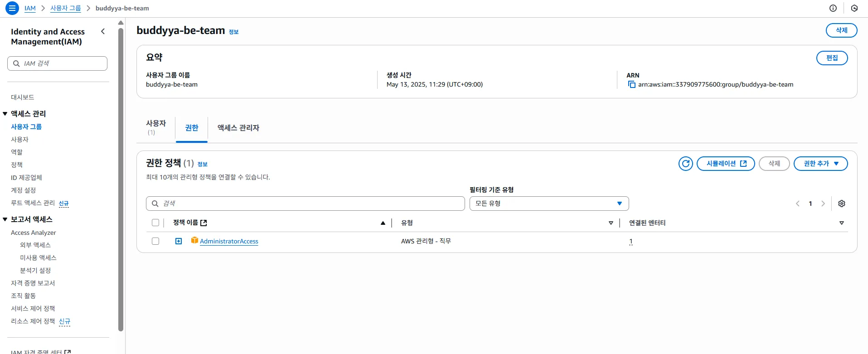Open table preferences gear icon
This screenshot has width=868, height=354.
click(x=842, y=204)
